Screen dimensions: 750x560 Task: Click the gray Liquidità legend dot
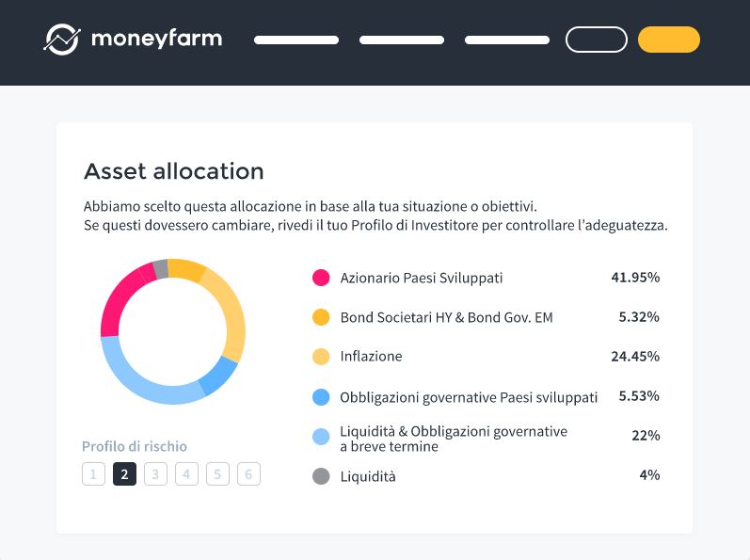(x=321, y=476)
